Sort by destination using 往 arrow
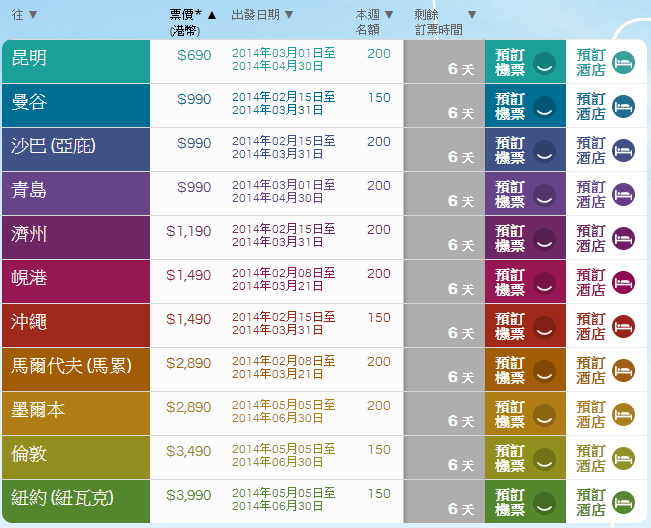 [33, 15]
